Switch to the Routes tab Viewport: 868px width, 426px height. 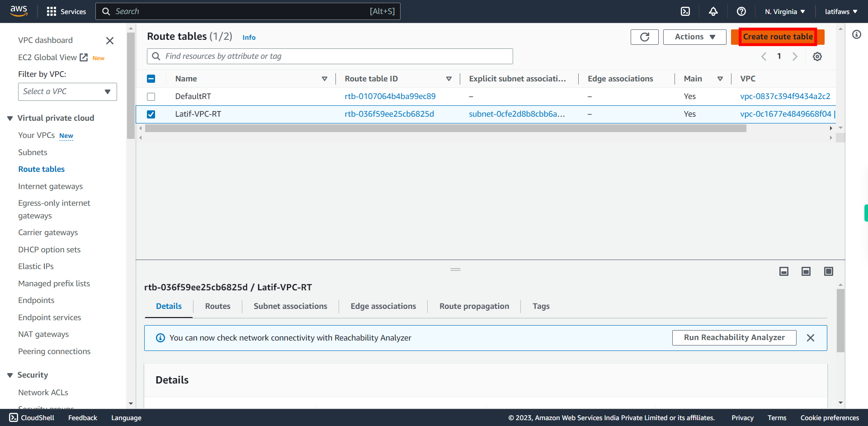(217, 306)
